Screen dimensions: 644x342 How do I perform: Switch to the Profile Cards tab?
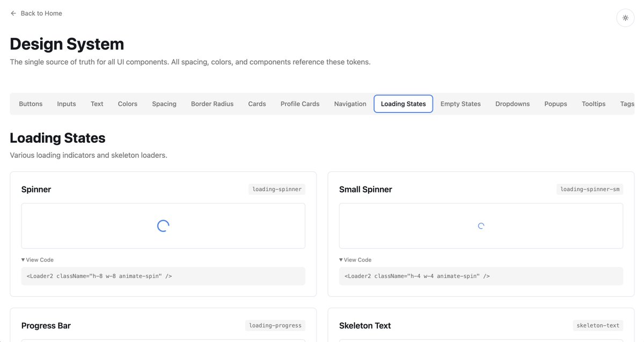[x=299, y=104]
